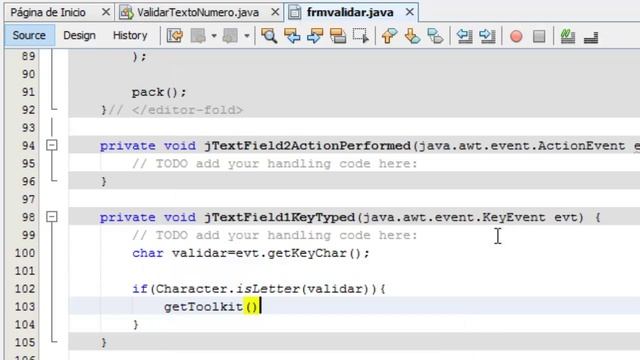
Task: Click the ValidarTextoNumero.java file icon
Action: pos(127,13)
